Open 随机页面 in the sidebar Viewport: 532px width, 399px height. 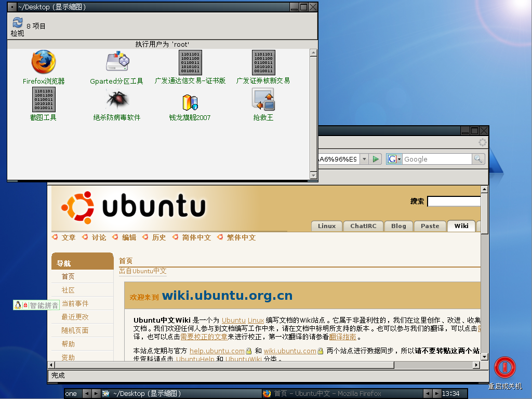pyautogui.click(x=75, y=330)
